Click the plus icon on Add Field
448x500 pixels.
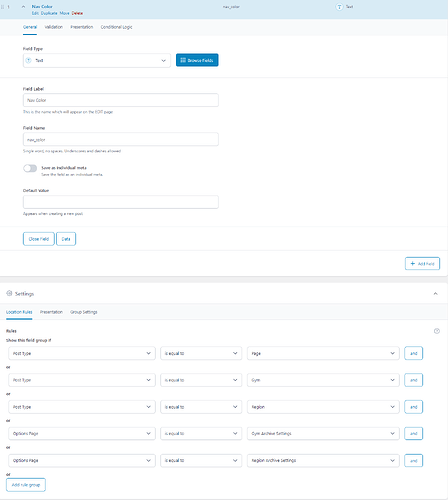(413, 263)
